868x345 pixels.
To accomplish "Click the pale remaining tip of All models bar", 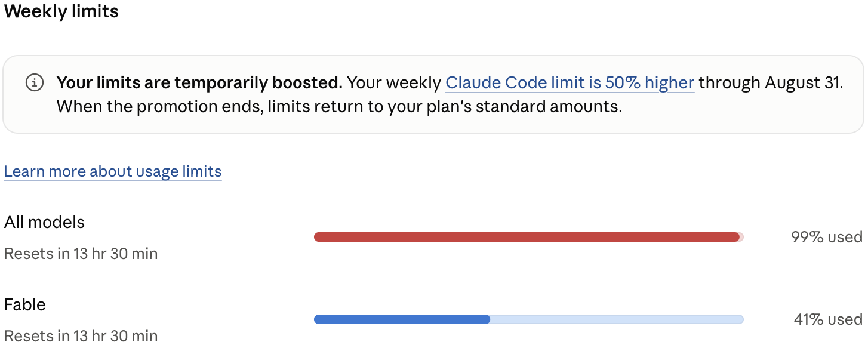I will click(741, 237).
